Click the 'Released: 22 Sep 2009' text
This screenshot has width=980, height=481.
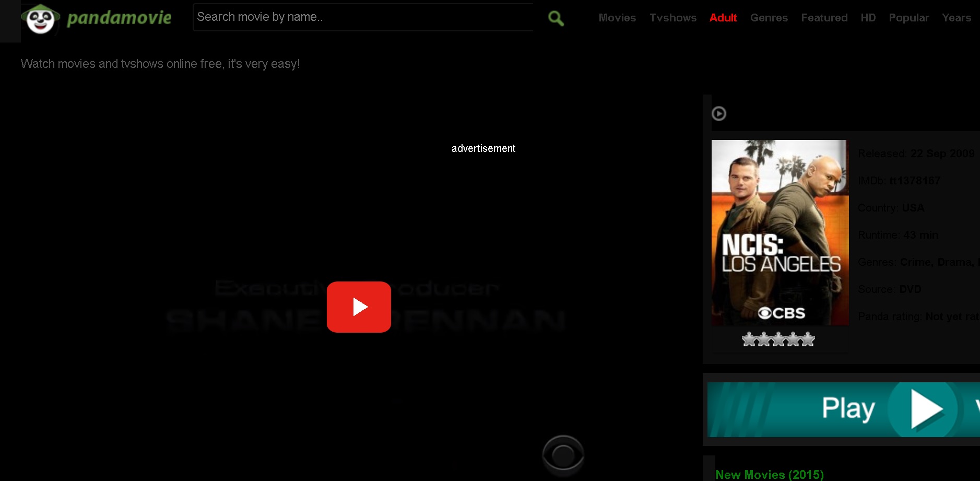click(916, 154)
